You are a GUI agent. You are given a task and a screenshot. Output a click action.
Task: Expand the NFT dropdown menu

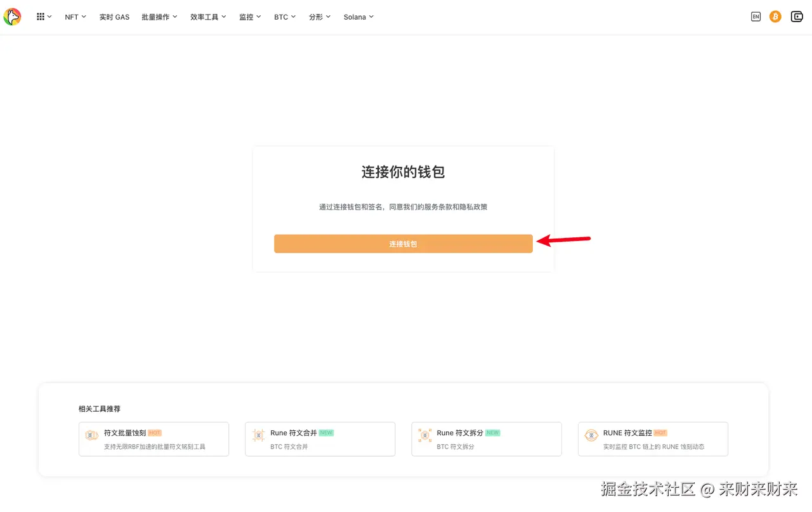[x=75, y=17]
